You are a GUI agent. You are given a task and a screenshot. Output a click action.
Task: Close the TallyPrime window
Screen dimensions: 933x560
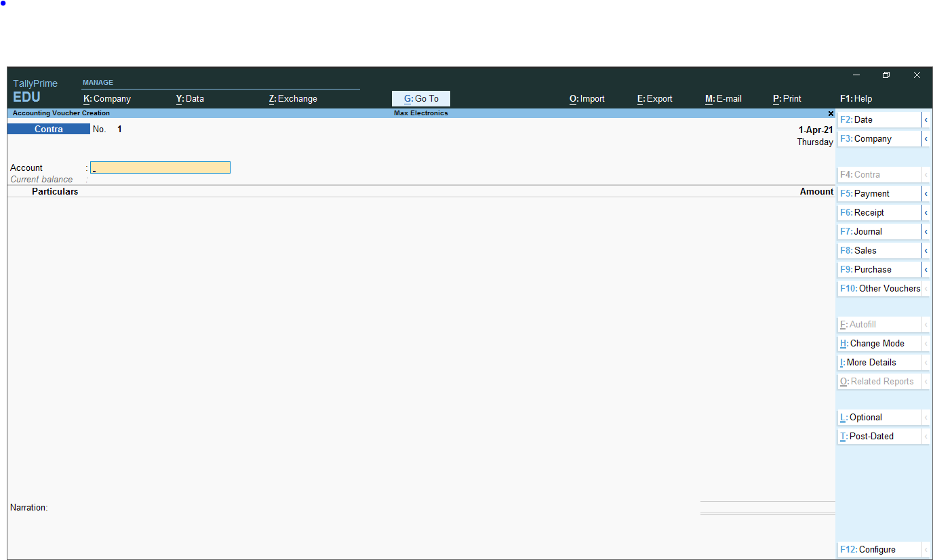pos(917,75)
